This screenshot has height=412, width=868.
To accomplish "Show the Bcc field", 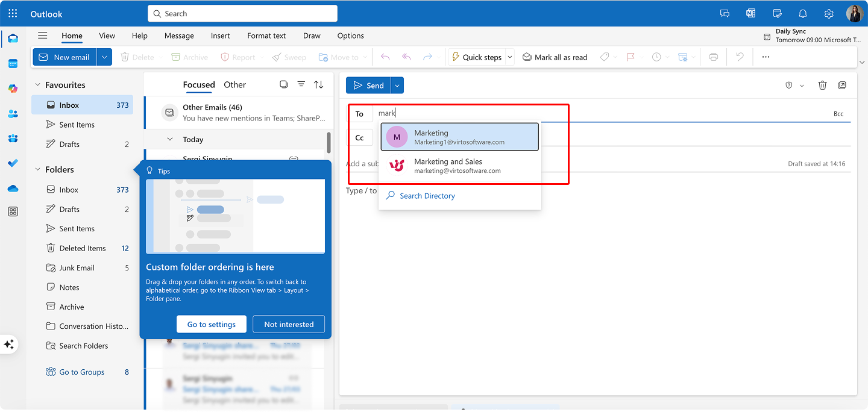I will coord(838,113).
